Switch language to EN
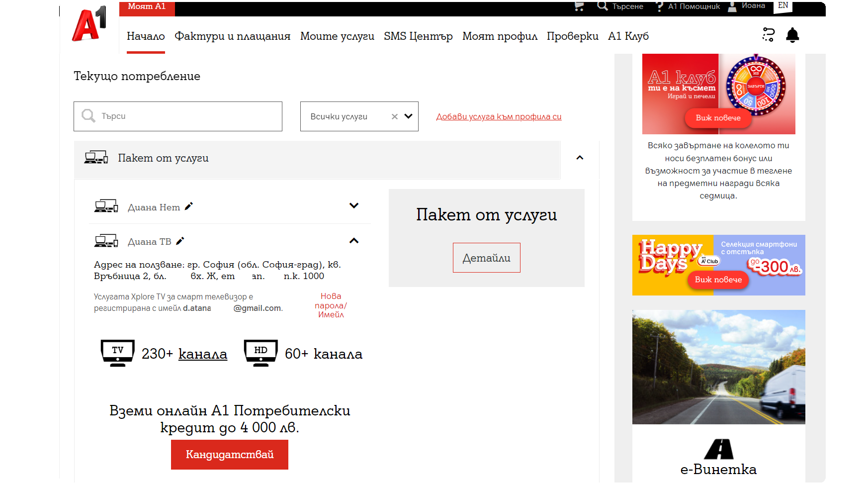868x488 pixels. point(783,6)
